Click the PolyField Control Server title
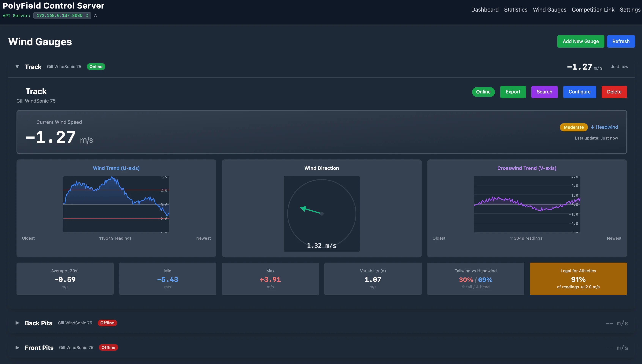The width and height of the screenshot is (642, 364). coord(53,5)
